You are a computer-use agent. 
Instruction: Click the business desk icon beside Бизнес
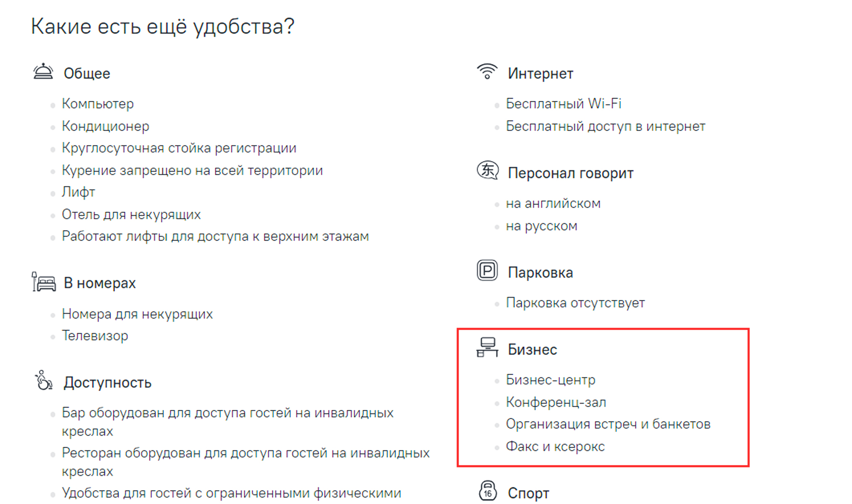coord(487,348)
